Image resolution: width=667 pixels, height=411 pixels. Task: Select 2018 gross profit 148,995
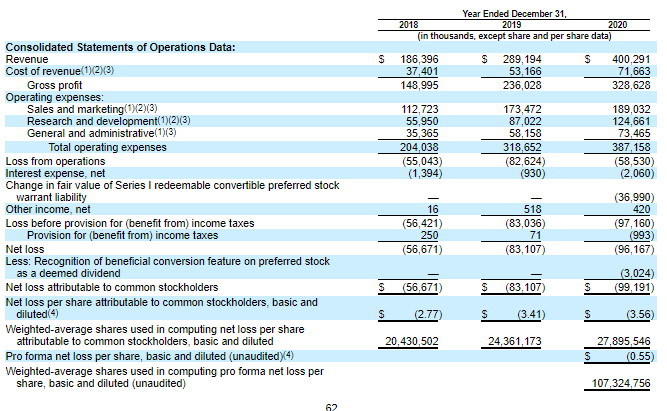click(x=419, y=85)
